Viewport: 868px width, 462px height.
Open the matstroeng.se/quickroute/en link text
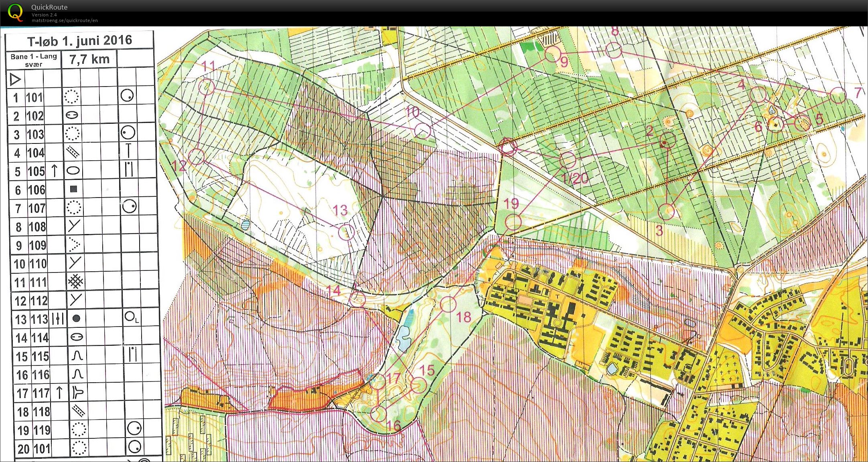coord(65,20)
